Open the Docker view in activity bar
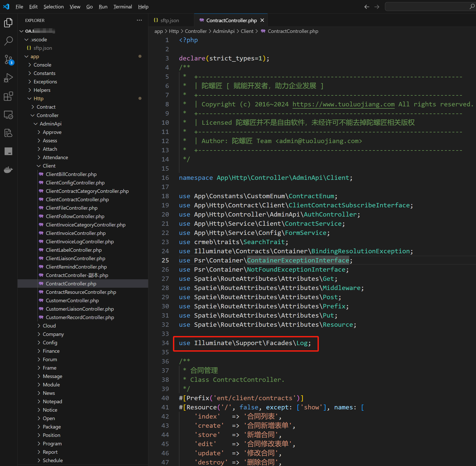Image resolution: width=476 pixels, height=466 pixels. (8, 170)
